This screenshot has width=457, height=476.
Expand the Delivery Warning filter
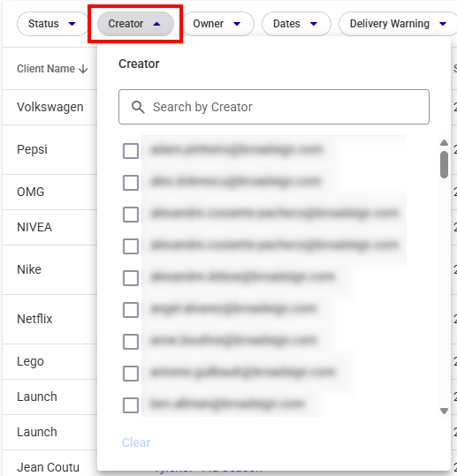click(x=398, y=24)
